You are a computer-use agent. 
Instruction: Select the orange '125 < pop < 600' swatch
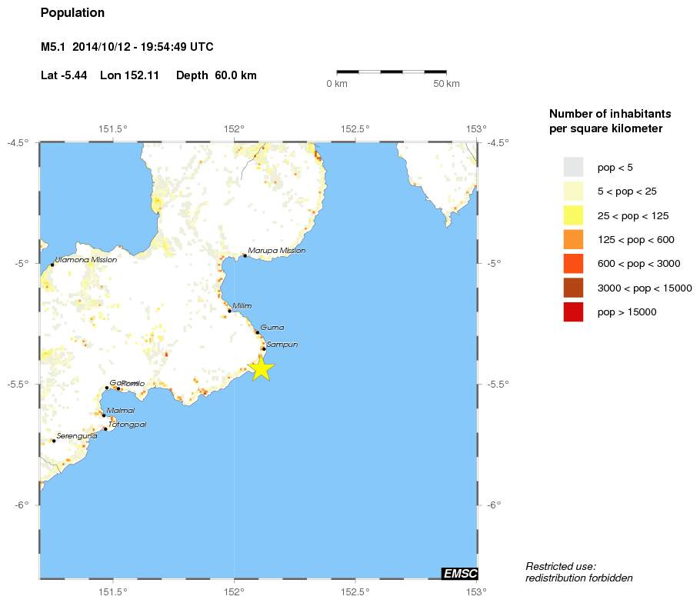tap(573, 239)
